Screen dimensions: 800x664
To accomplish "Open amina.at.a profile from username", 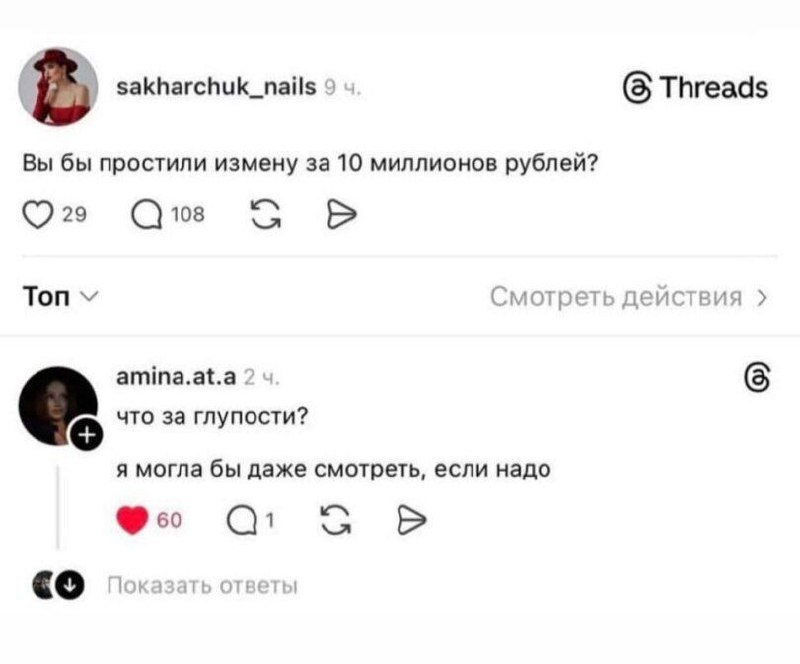I will [x=174, y=377].
